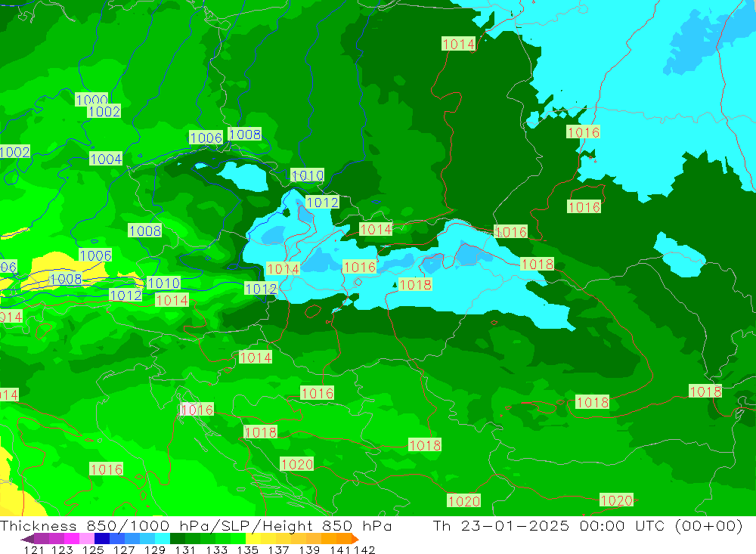Click the legend value 137
756x554 pixels.
pyautogui.click(x=278, y=549)
